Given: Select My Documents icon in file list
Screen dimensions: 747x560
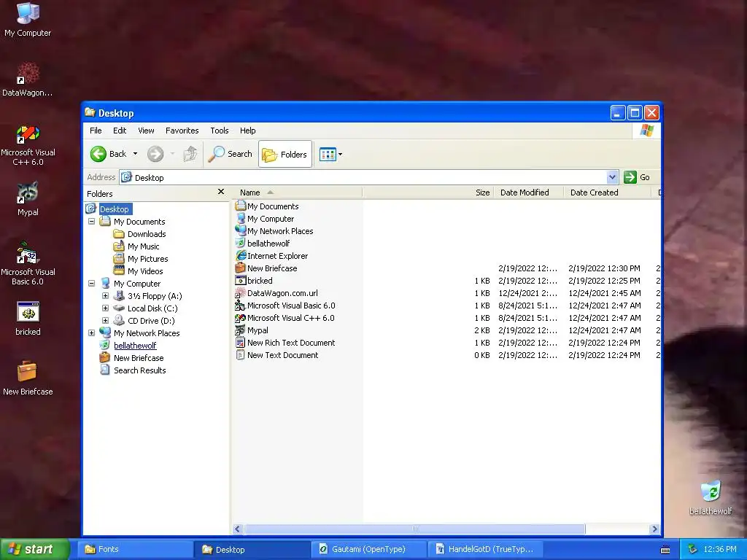Looking at the screenshot, I should pyautogui.click(x=267, y=206).
